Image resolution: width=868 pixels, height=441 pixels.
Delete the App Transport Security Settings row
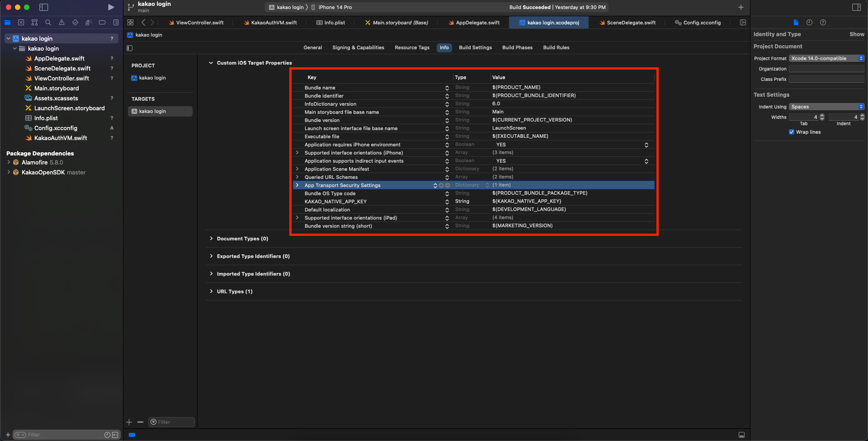point(448,185)
